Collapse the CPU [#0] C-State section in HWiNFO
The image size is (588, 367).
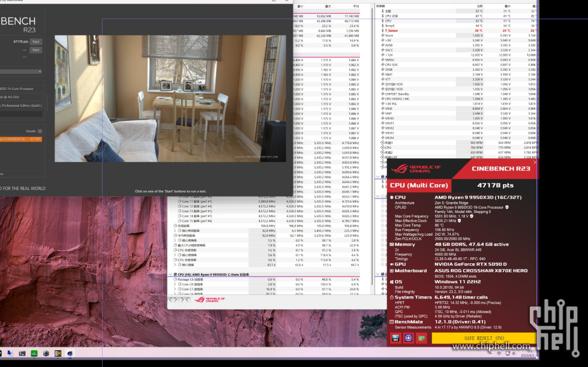click(x=170, y=275)
